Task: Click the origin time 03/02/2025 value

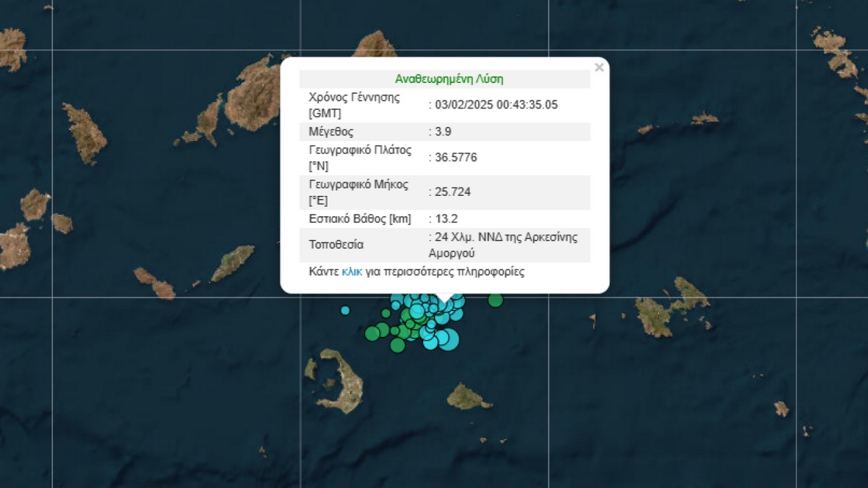Action: coord(496,104)
